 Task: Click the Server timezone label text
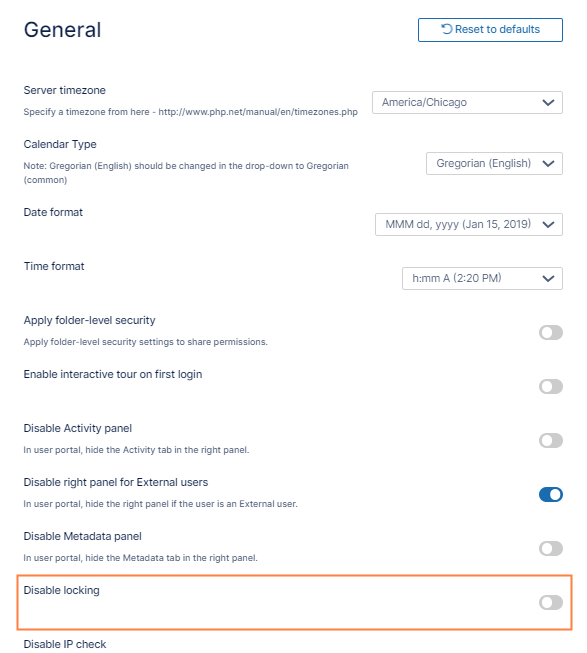pyautogui.click(x=65, y=90)
